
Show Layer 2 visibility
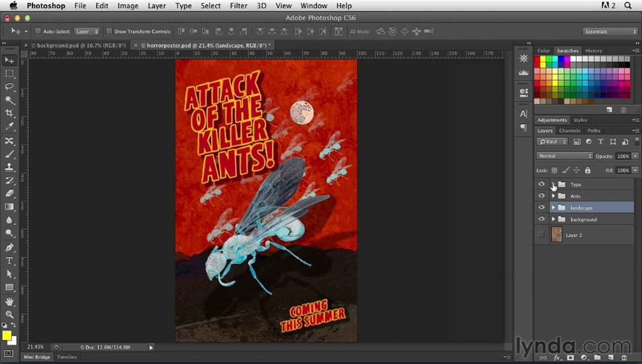click(541, 235)
